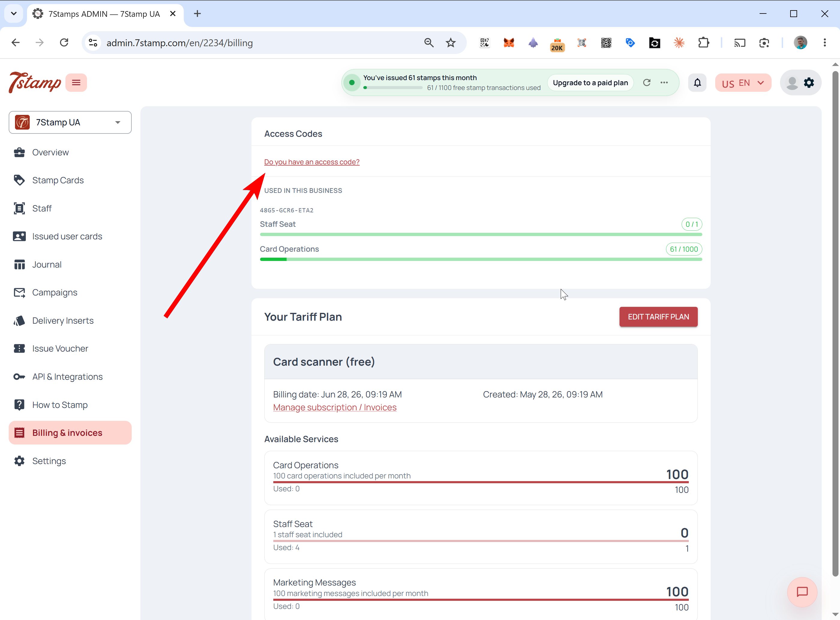Click the Cast media icon

pyautogui.click(x=740, y=43)
